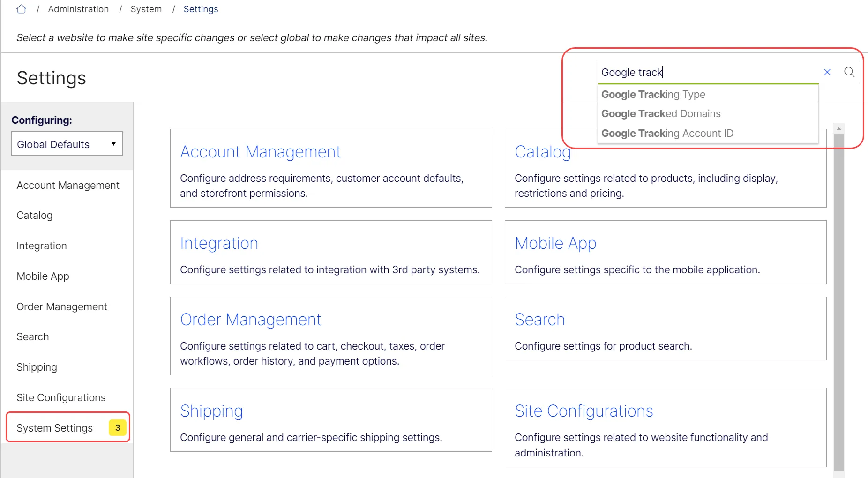868x478 pixels.
Task: Click the Mobile App card description text
Action: (637, 270)
